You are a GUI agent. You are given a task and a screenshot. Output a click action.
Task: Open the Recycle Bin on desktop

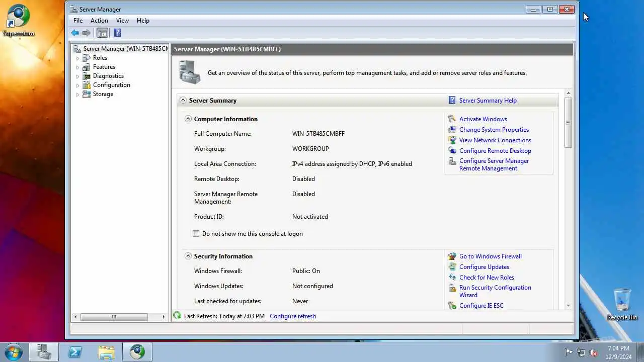tap(622, 304)
